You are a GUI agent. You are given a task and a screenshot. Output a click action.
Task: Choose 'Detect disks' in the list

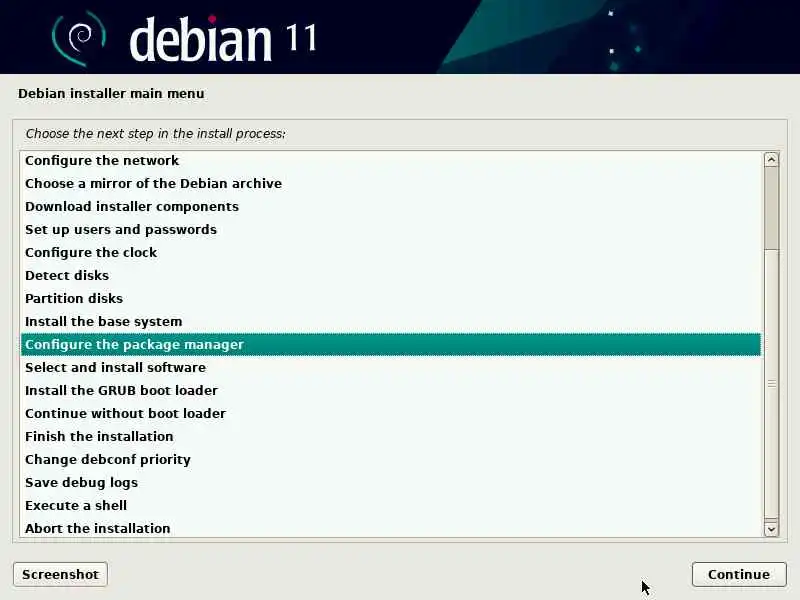pyautogui.click(x=391, y=276)
